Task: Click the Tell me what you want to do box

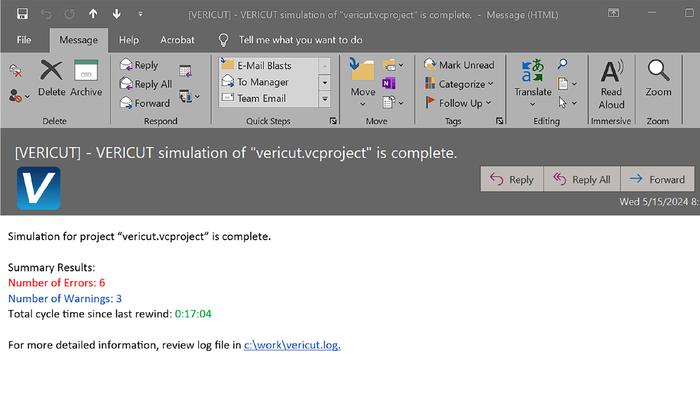Action: [x=300, y=40]
